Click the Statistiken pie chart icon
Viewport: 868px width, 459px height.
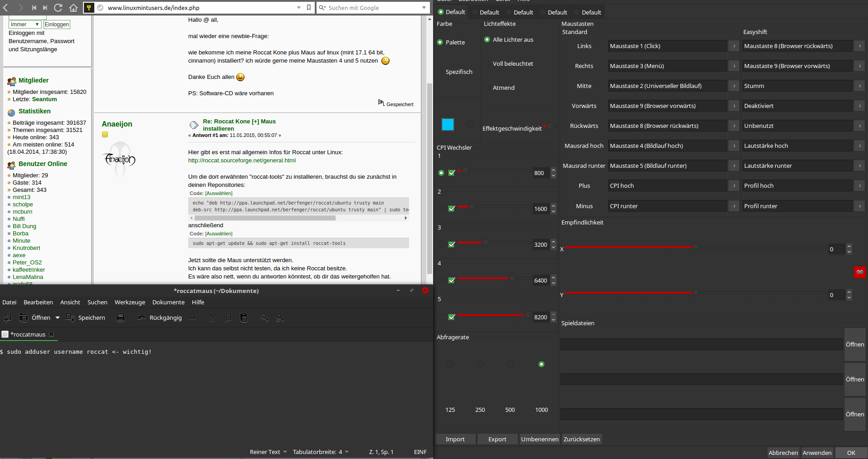pos(12,112)
